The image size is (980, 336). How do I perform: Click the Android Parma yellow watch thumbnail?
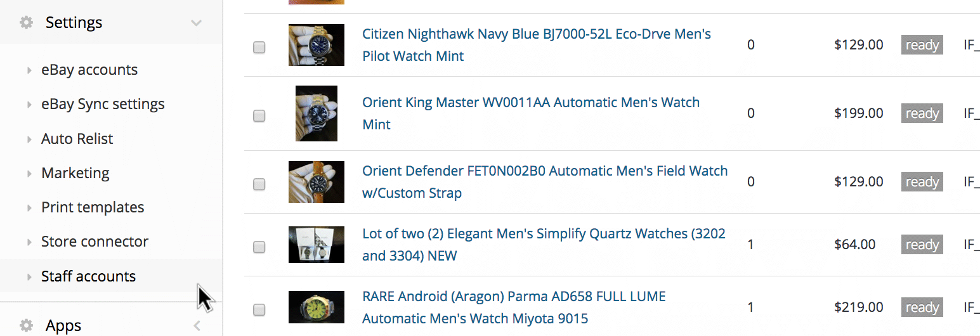[x=317, y=307]
